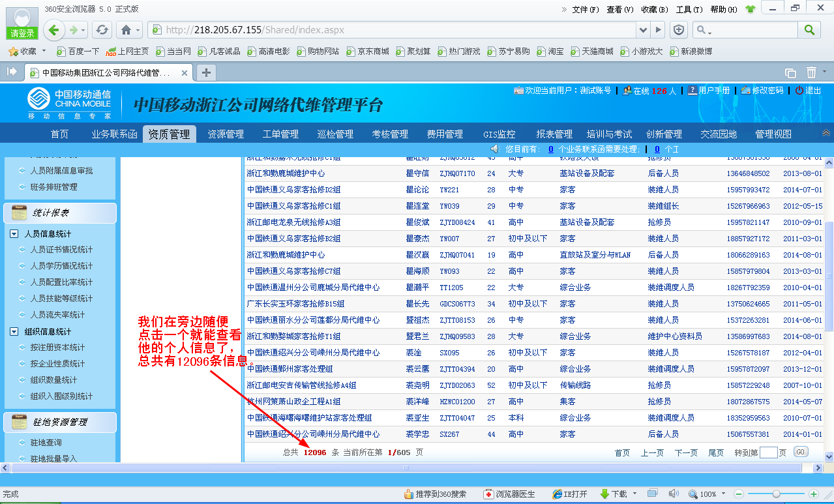Screen dimensions: 834x504
Task: Click the 驻地资源管理 section header
Action: pyautogui.click(x=60, y=422)
